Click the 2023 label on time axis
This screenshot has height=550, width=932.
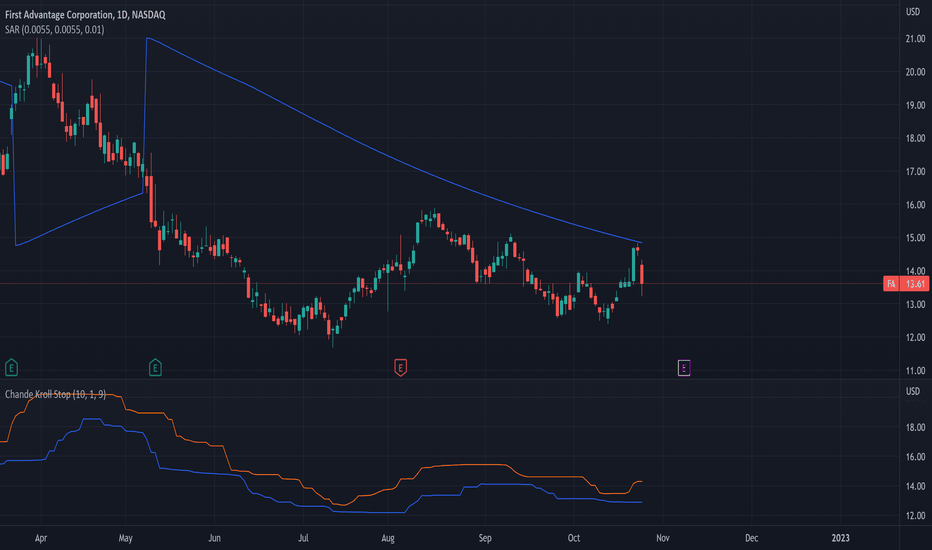[840, 538]
